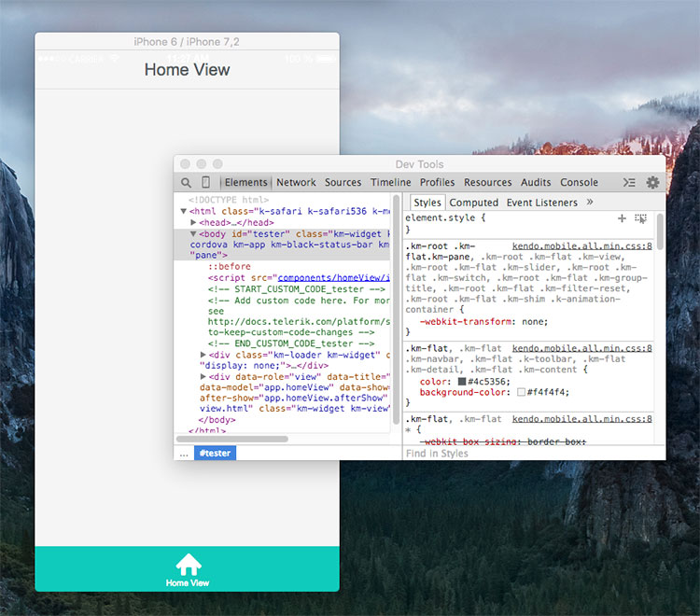The width and height of the screenshot is (700, 616).
Task: Click the elements panel horizontal scrollbar
Action: pyautogui.click(x=232, y=439)
